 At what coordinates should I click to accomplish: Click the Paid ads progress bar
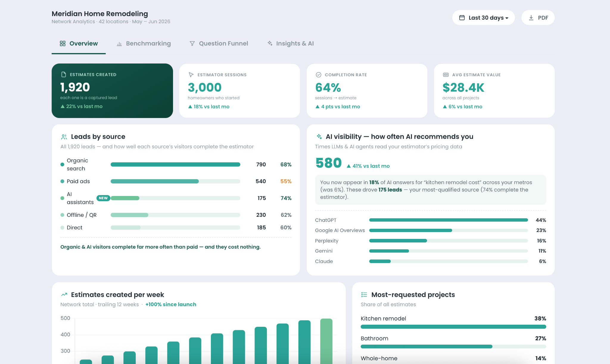coord(175,181)
